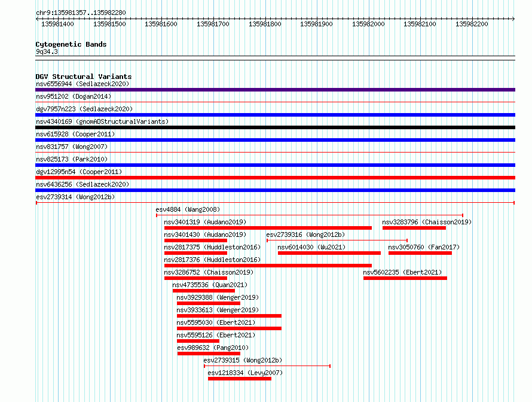Screen dimensions: 532x402
Task: Open nsv3286752 (Chaisson2019) label
Action: tap(209, 272)
